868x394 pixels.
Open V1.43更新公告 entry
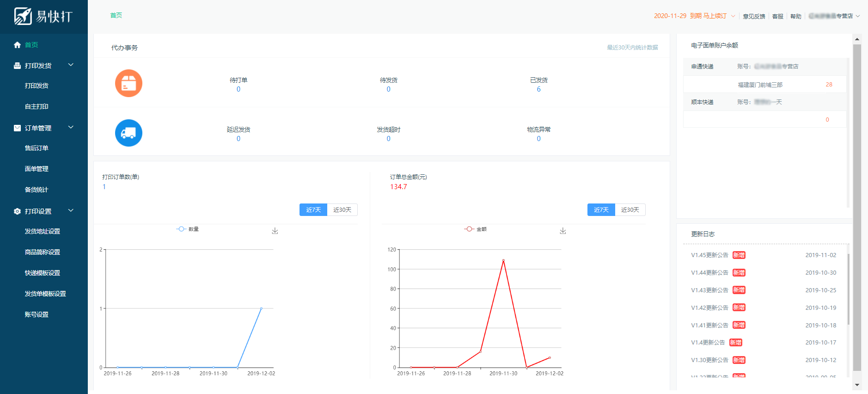pyautogui.click(x=710, y=290)
